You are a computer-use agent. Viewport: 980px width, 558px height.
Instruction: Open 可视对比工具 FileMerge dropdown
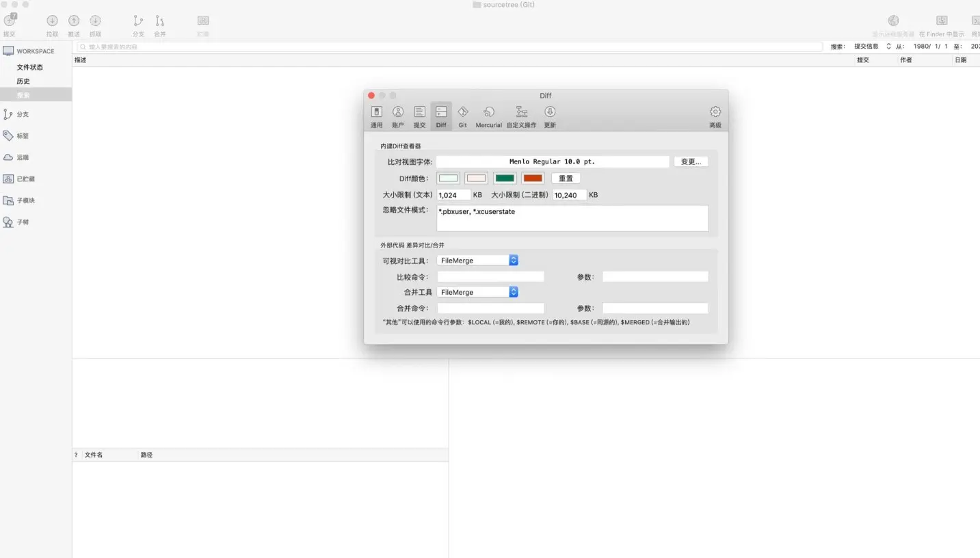(x=477, y=261)
